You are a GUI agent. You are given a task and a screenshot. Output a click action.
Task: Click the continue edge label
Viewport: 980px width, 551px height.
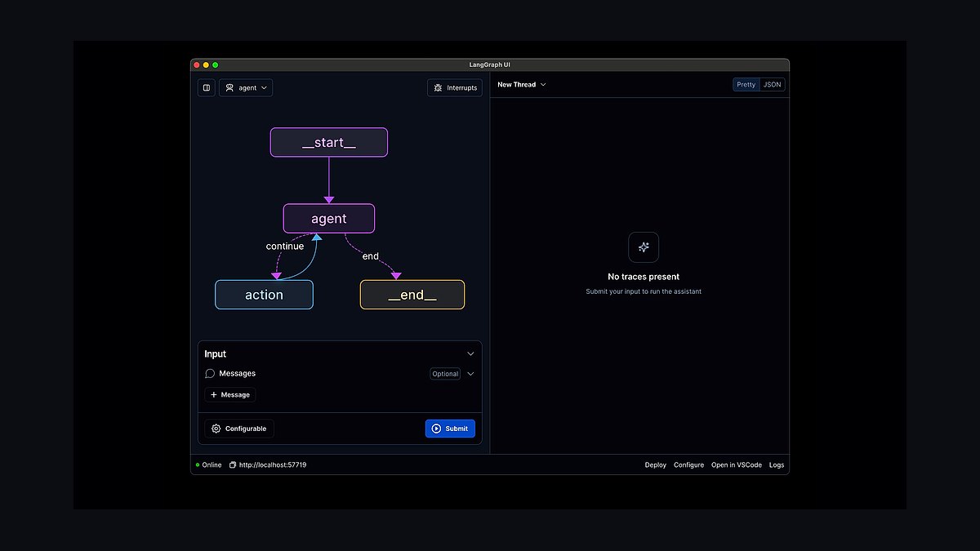click(x=285, y=246)
